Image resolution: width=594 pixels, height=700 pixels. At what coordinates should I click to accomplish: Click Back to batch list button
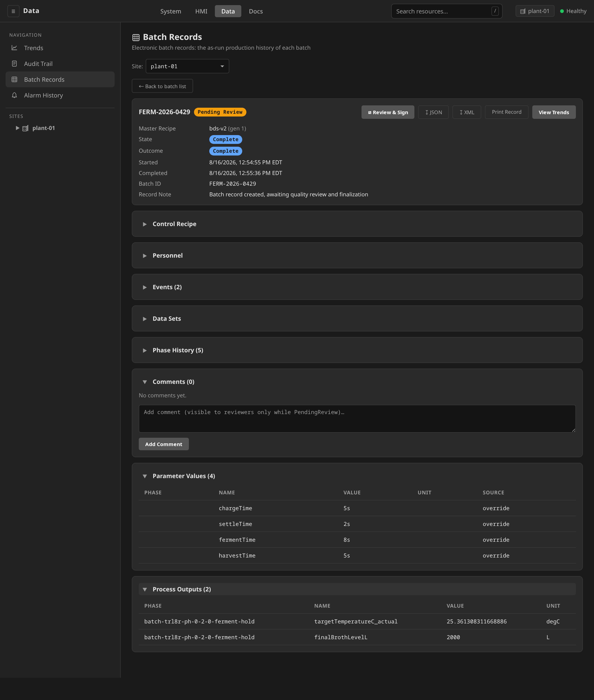(x=162, y=86)
